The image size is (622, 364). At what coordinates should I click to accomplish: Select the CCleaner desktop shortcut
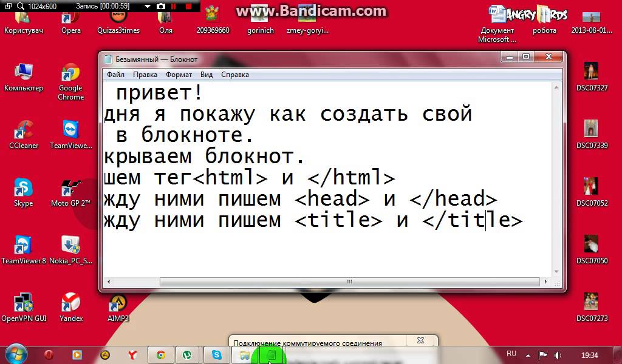pos(24,135)
